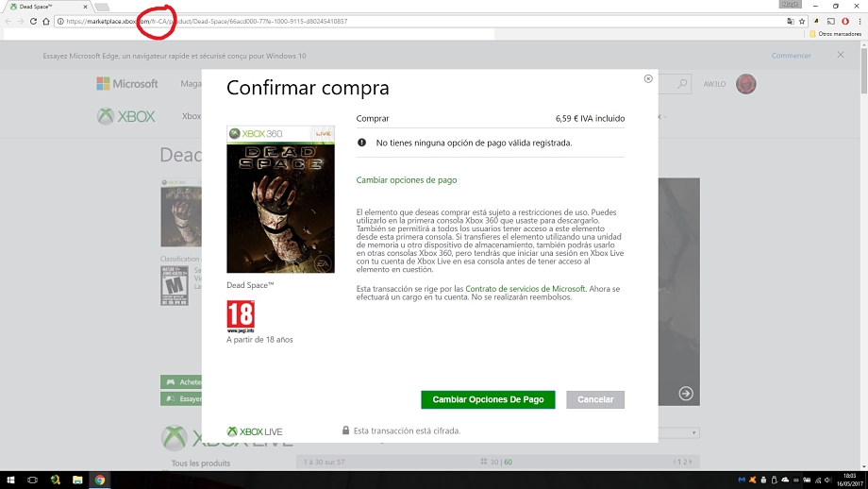Click Esta transacción está cifrada text
This screenshot has width=868, height=489.
point(407,430)
